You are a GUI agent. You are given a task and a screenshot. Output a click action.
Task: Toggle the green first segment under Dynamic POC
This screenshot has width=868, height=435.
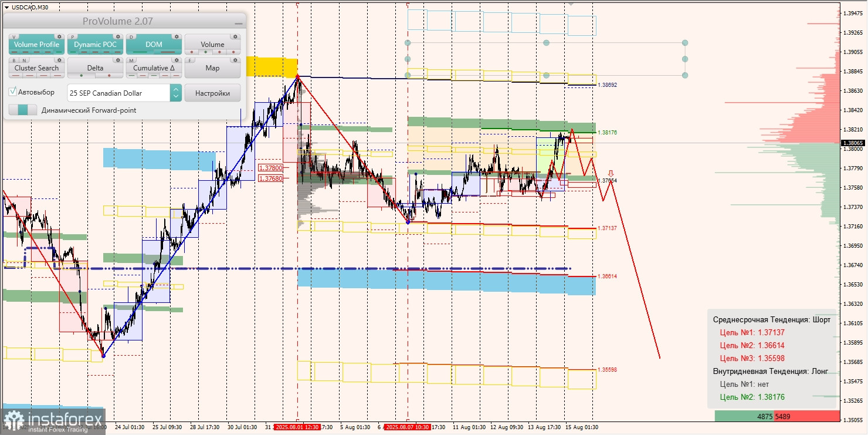(73, 52)
